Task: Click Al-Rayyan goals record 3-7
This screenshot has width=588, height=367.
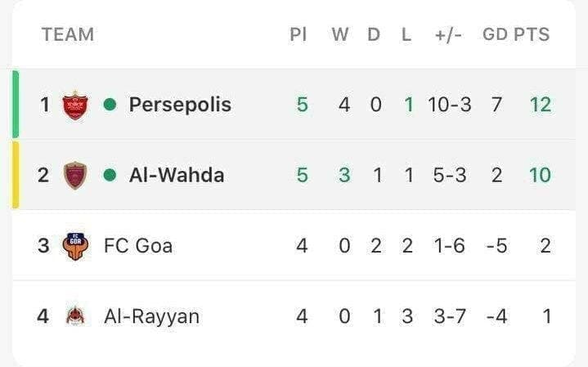Action: [x=450, y=316]
